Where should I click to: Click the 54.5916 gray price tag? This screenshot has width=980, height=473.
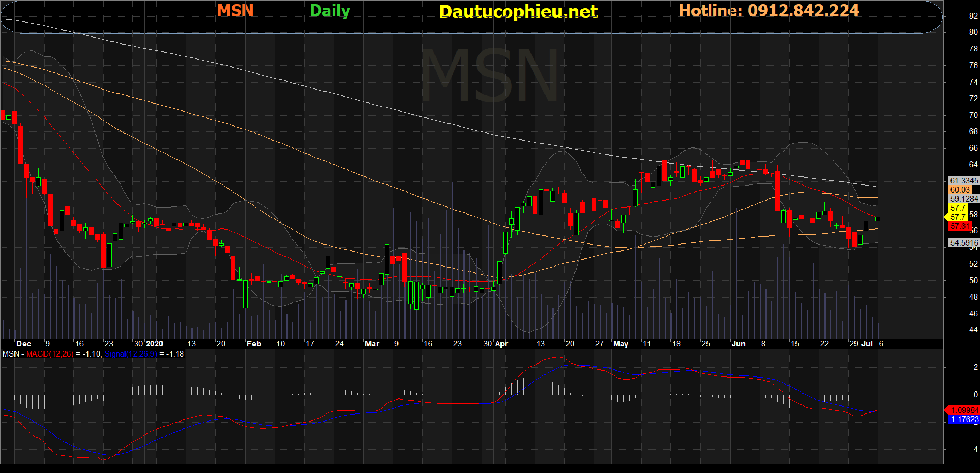coord(963,243)
